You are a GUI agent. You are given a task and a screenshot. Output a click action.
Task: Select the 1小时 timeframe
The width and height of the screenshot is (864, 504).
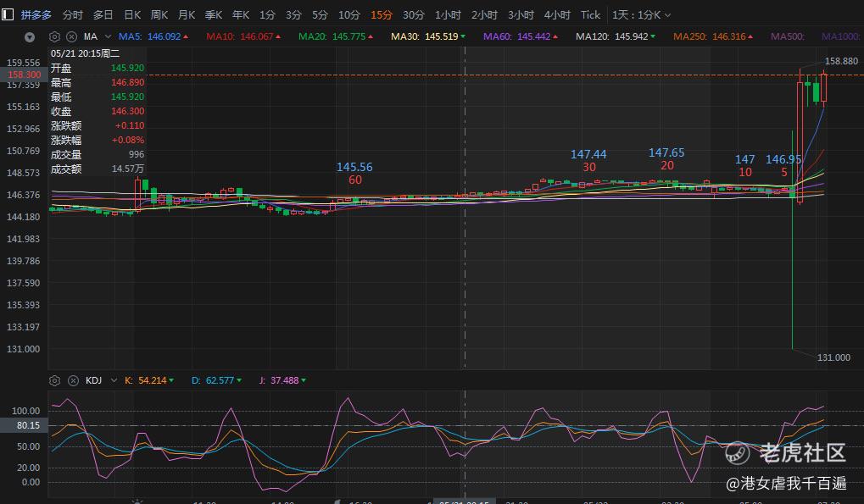(x=448, y=15)
